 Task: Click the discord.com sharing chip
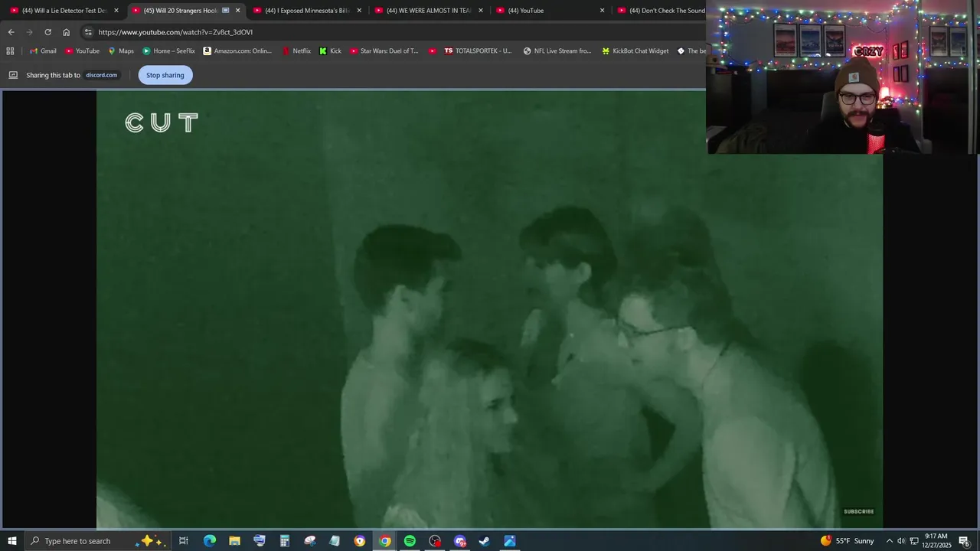coord(101,75)
